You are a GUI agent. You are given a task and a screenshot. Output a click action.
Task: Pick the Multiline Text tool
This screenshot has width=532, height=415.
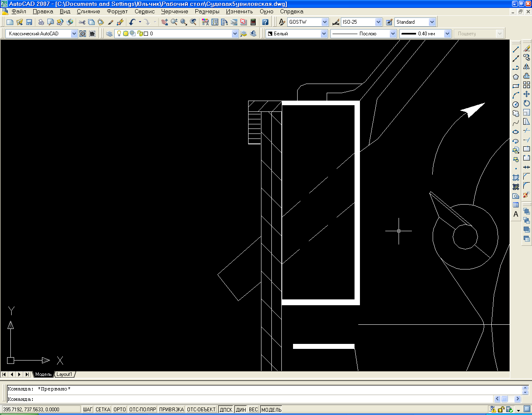point(516,215)
